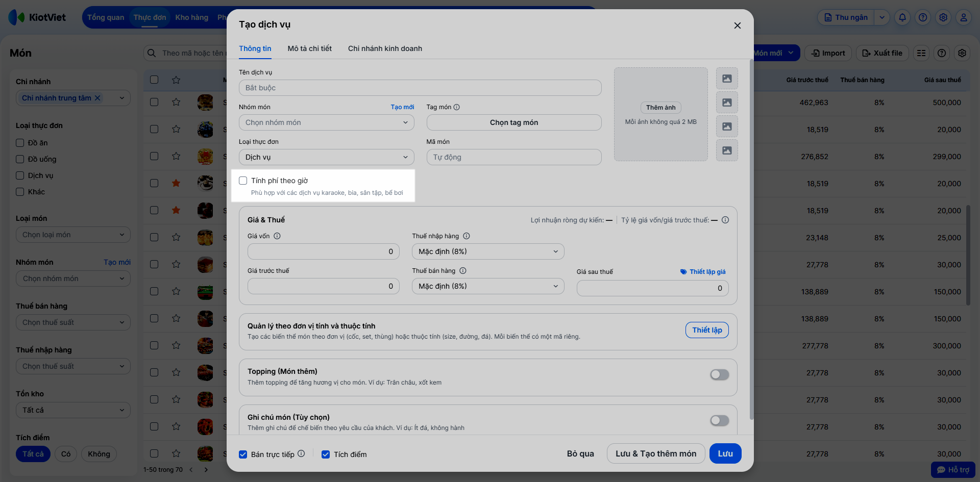Click the info icon next to Giá vốn

tap(277, 236)
